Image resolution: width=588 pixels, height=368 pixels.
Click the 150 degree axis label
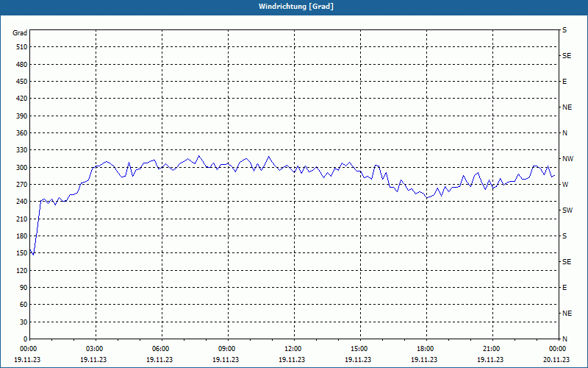[22, 253]
